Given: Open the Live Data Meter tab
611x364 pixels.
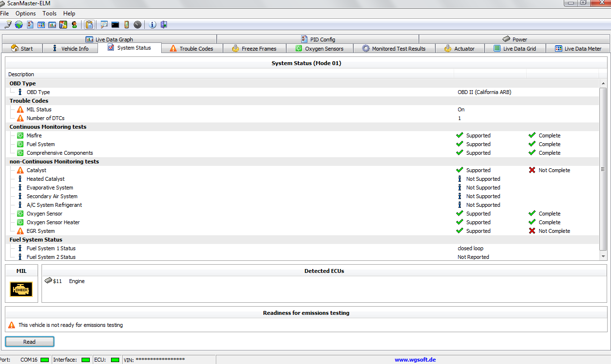Looking at the screenshot, I should (578, 49).
